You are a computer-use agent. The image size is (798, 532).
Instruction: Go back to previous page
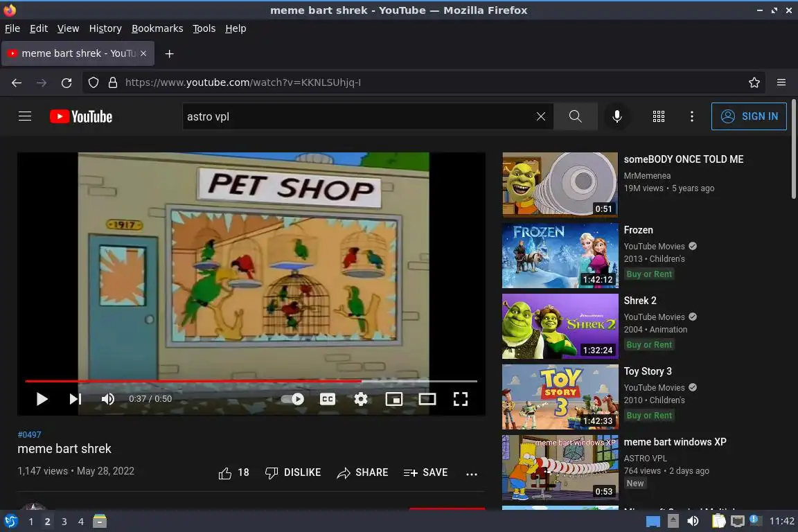(17, 82)
